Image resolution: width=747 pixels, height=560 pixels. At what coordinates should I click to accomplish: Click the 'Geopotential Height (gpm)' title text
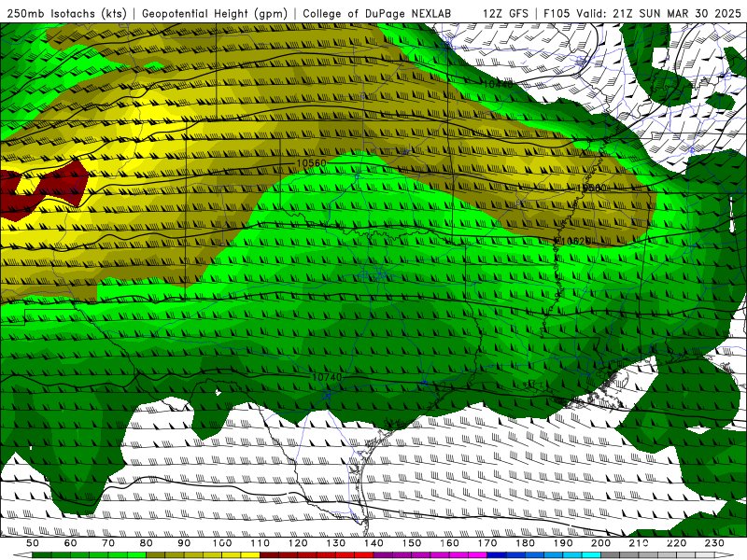[215, 13]
